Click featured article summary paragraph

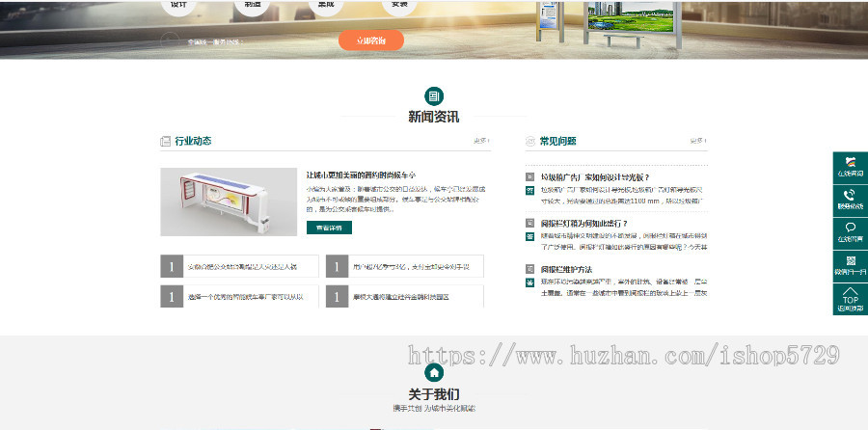point(395,200)
